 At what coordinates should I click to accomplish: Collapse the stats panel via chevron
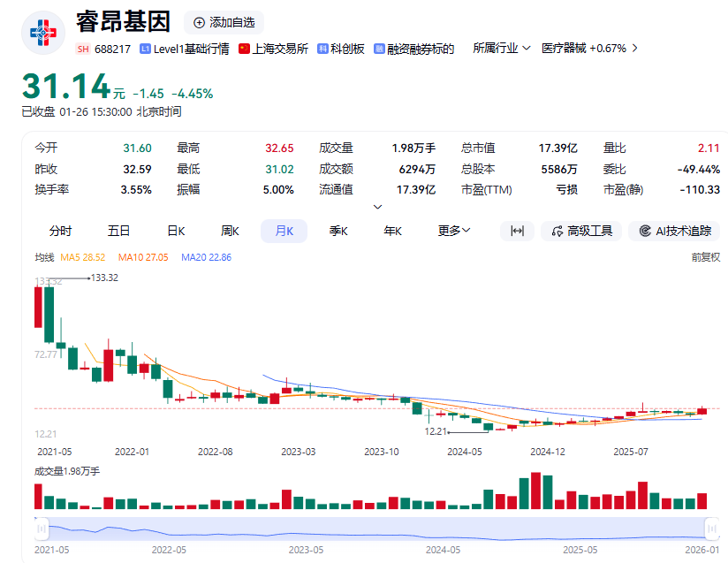coord(377,205)
